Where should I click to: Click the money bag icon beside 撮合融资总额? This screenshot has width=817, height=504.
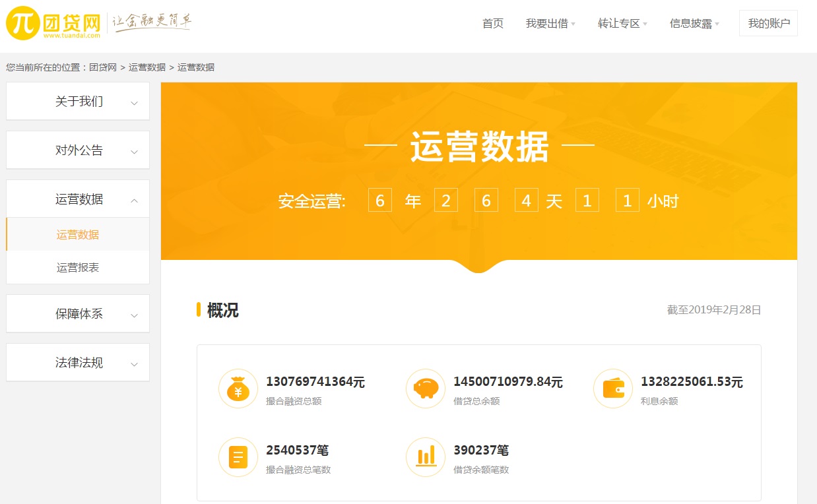tap(238, 389)
